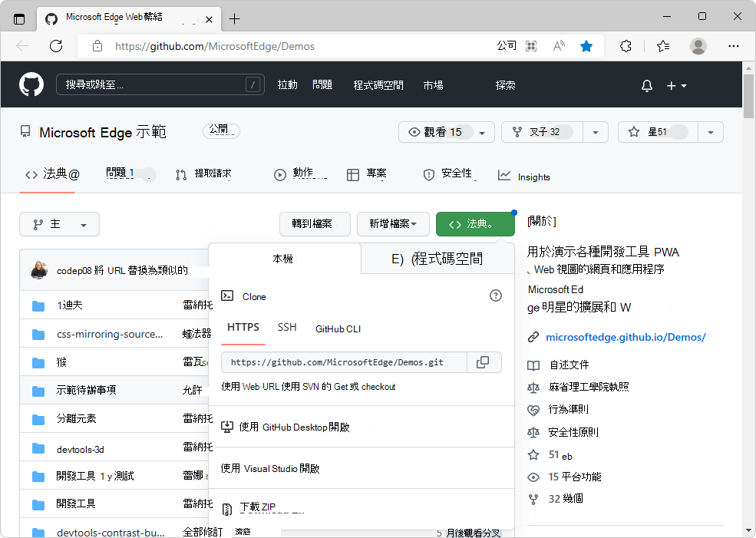
Task: Click the 1迪夫 folder icon
Action: [x=38, y=305]
